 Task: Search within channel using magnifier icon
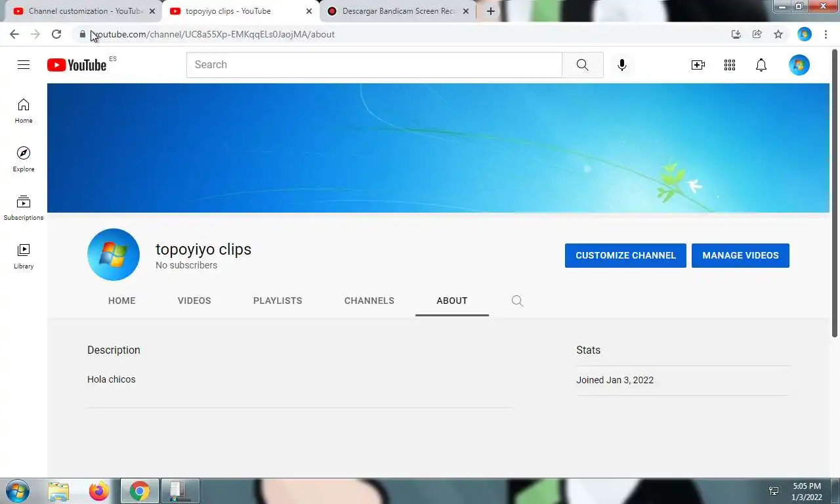517,301
